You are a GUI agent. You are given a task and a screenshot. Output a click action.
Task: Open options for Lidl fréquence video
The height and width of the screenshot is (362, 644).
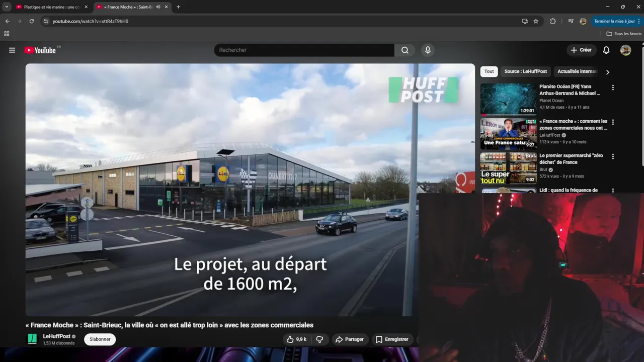point(613,191)
